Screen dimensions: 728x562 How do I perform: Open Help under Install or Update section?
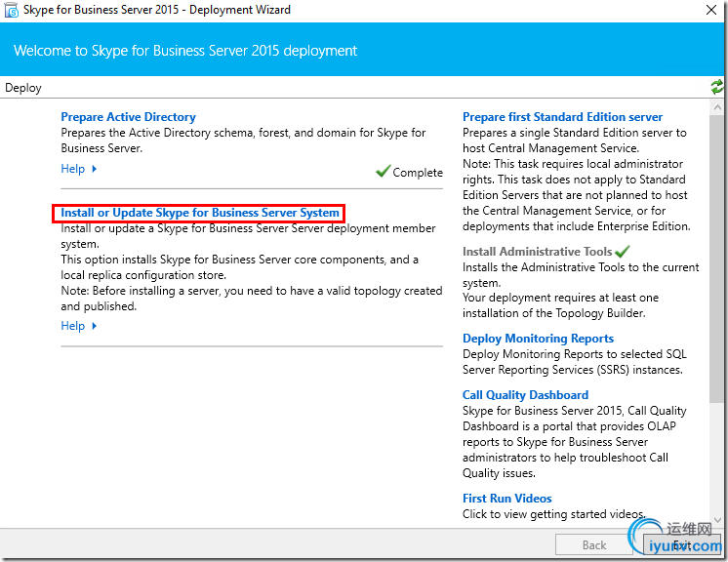click(73, 326)
